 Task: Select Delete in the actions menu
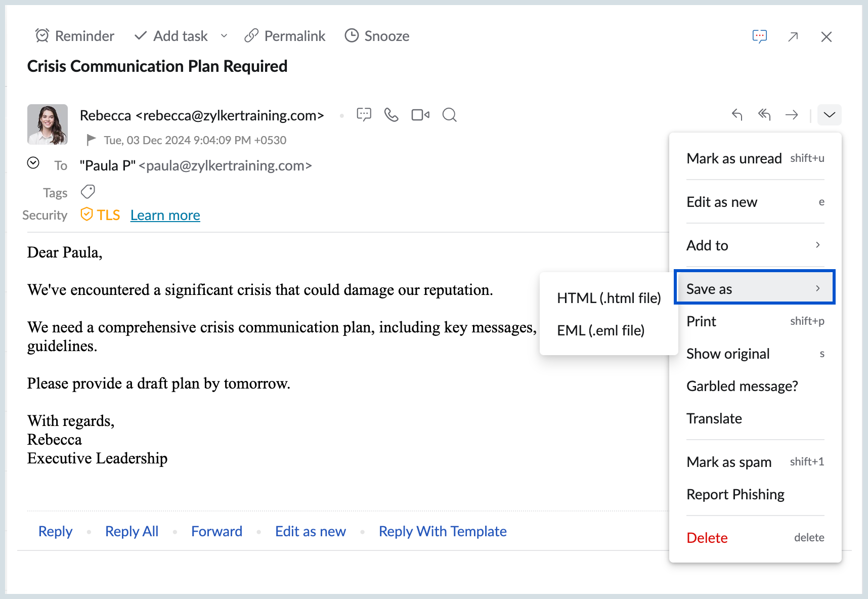(x=707, y=538)
